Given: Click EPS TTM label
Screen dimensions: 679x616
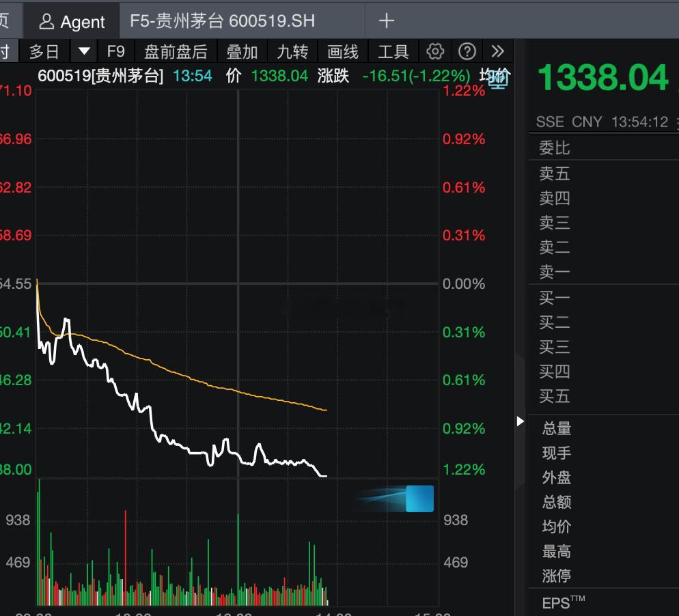Looking at the screenshot, I should pos(564,602).
